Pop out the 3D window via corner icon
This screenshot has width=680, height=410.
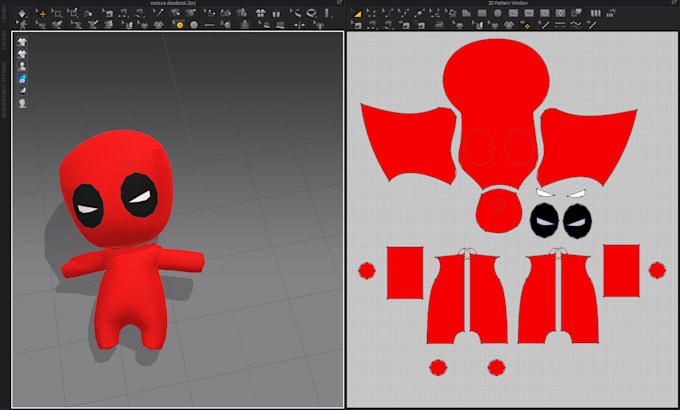(x=339, y=3)
